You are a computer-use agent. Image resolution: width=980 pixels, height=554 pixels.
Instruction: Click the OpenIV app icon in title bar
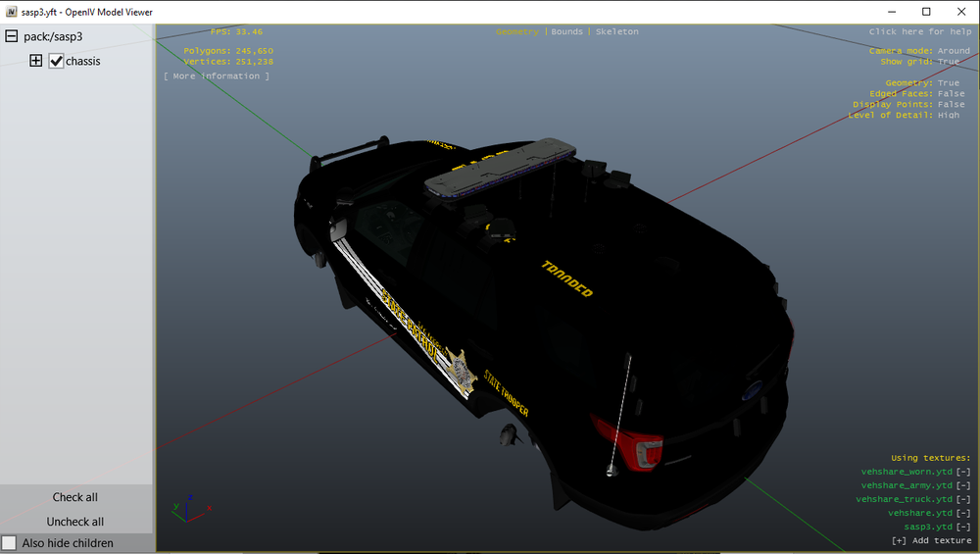(11, 11)
